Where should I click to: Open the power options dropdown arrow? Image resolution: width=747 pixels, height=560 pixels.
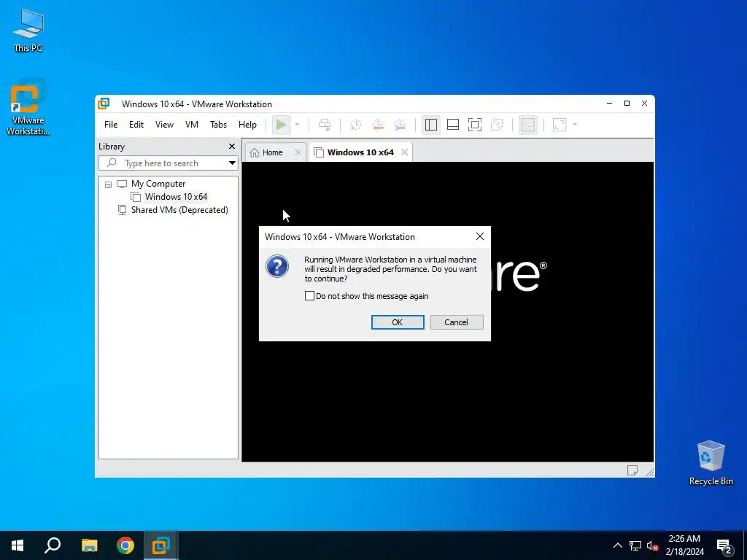297,125
